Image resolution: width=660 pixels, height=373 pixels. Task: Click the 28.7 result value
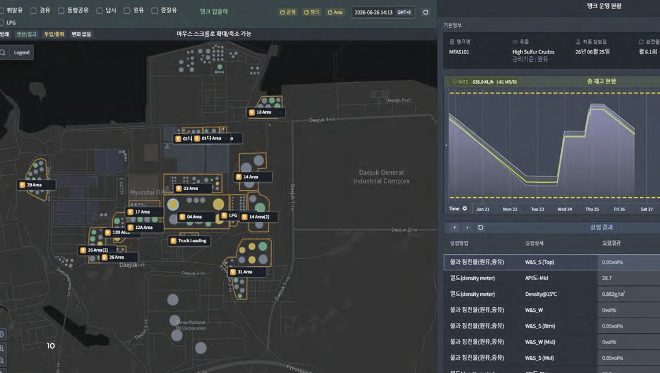point(607,278)
